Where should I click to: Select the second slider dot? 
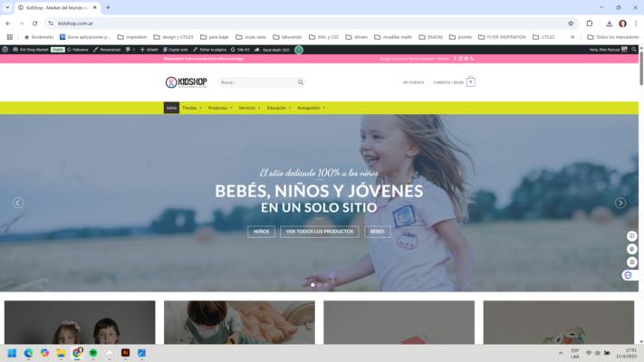click(x=319, y=285)
